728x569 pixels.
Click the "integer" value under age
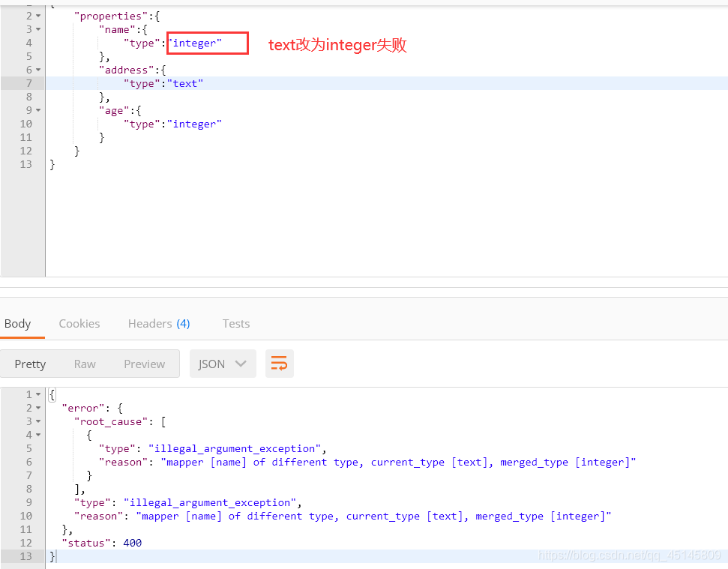194,124
